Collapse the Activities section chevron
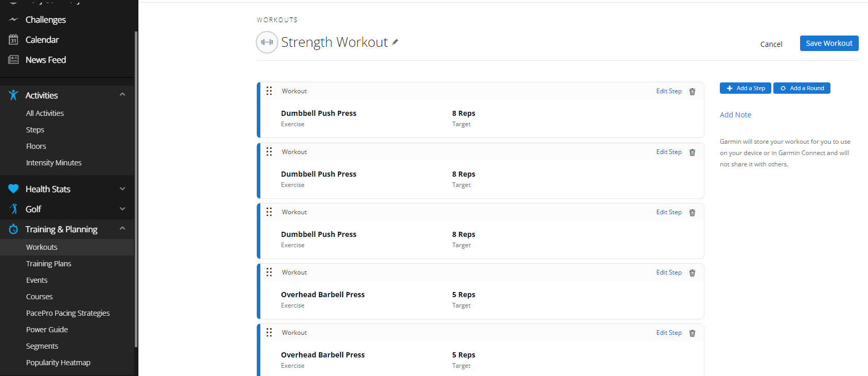This screenshot has height=376, width=868. pos(122,95)
